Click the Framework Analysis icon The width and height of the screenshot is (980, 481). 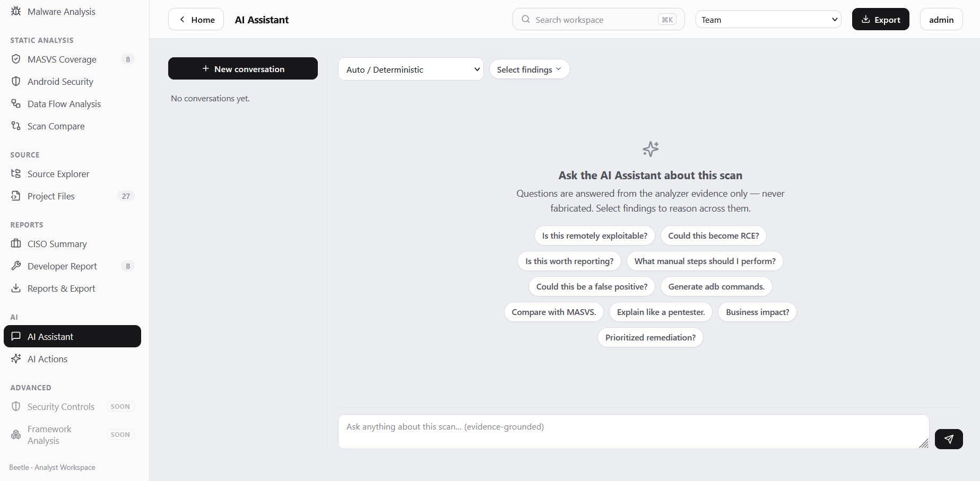16,434
